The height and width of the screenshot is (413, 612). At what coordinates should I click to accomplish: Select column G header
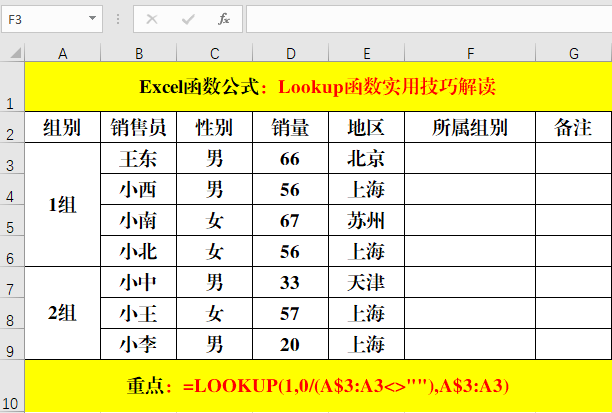point(574,53)
